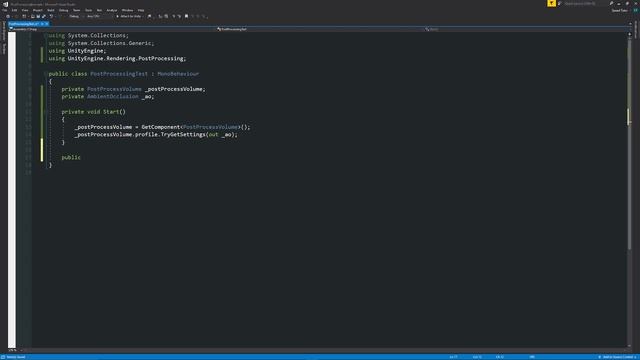Image resolution: width=640 pixels, height=360 pixels.
Task: Close the PostProcessingTest.cs document tab
Action: coord(47,24)
